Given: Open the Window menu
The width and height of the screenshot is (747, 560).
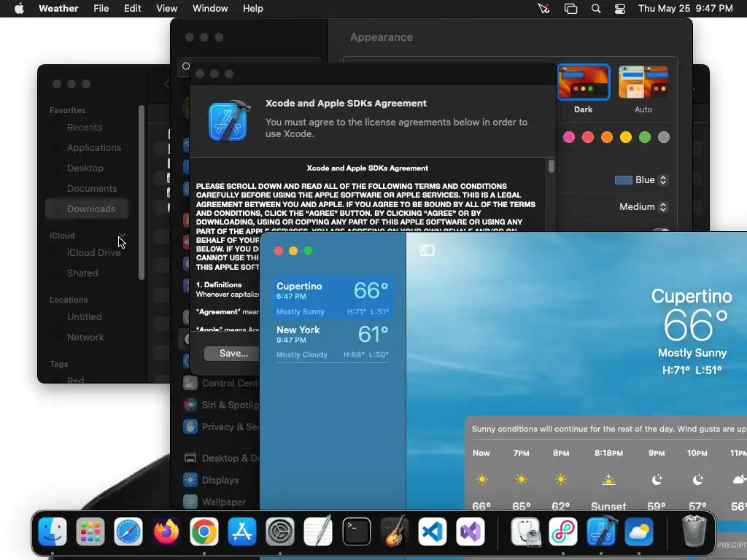Looking at the screenshot, I should (x=210, y=9).
